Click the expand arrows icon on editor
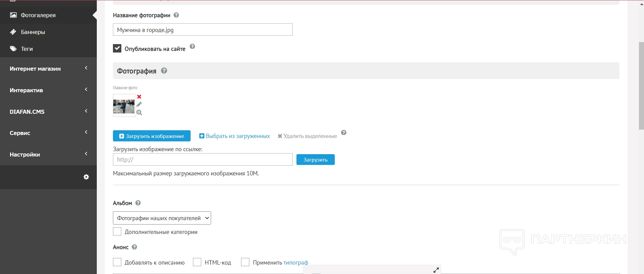Viewport: 644px width, 274px height. coord(436,270)
